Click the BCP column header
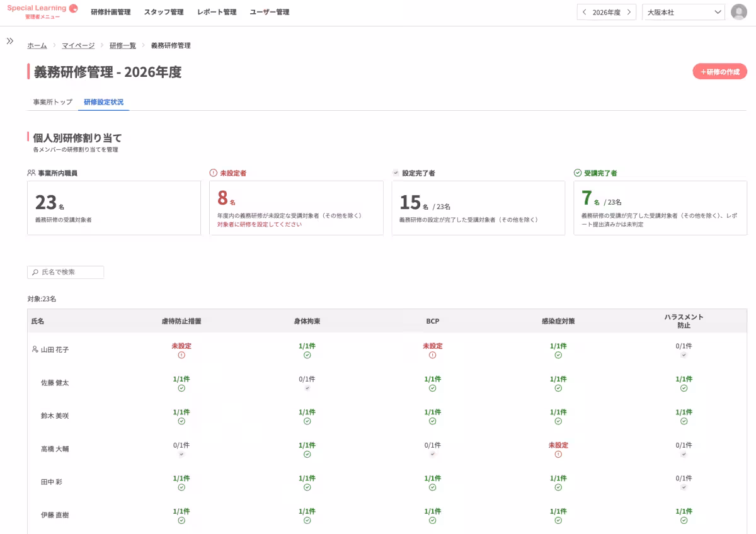 coord(432,321)
